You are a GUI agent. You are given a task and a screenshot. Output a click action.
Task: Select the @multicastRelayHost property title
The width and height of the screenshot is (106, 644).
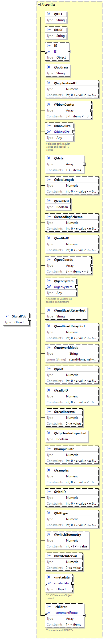tap(70, 310)
